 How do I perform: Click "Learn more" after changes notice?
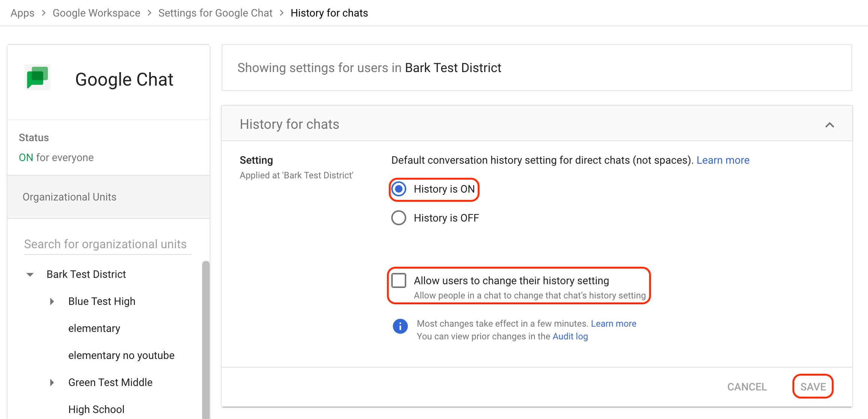[x=613, y=323]
